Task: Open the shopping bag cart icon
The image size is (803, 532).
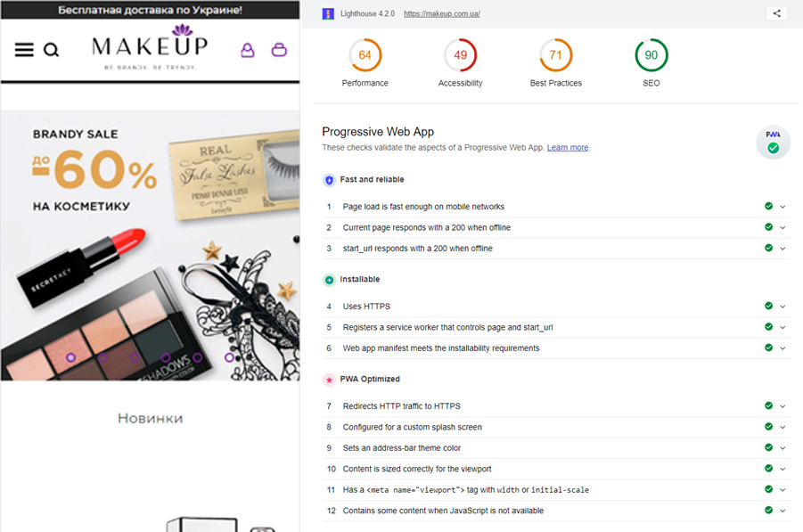Action: [279, 50]
